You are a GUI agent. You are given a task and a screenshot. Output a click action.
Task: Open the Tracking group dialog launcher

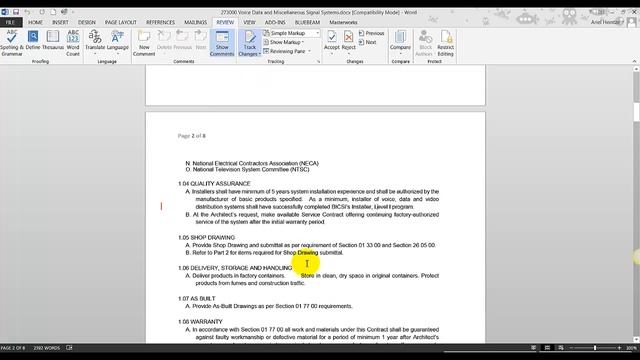coord(318,62)
